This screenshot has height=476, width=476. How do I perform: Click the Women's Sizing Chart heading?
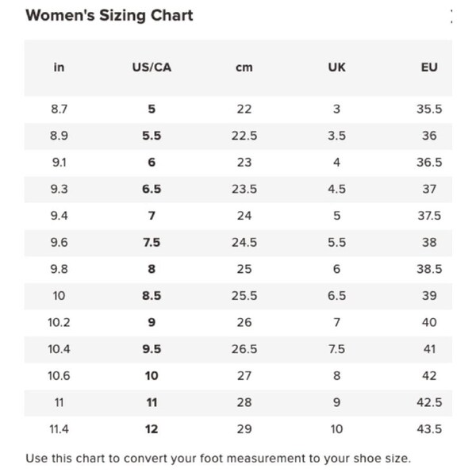coord(109,16)
